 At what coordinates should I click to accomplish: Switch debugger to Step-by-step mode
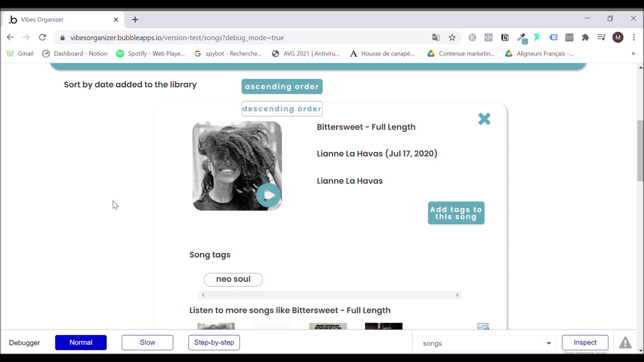click(214, 342)
